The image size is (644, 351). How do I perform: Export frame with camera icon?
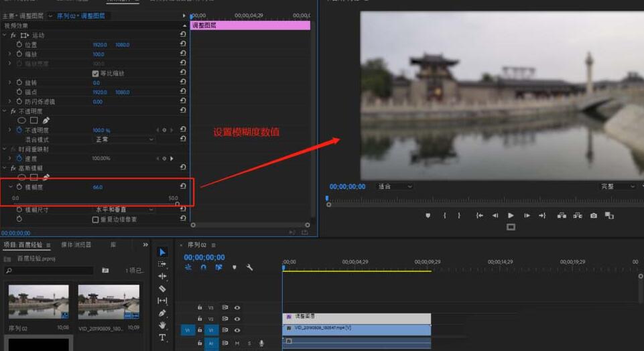594,216
